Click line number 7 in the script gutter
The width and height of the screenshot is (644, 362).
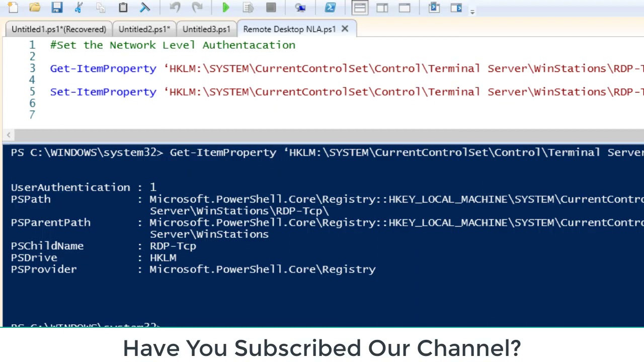pos(32,115)
